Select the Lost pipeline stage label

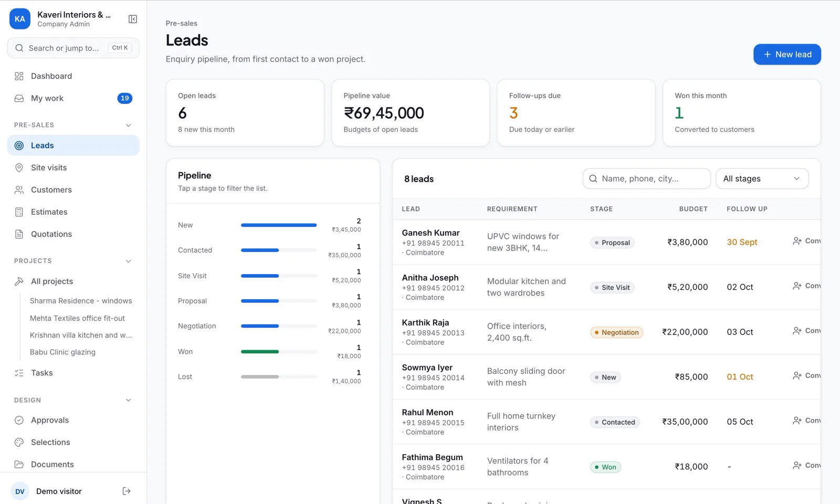185,377
